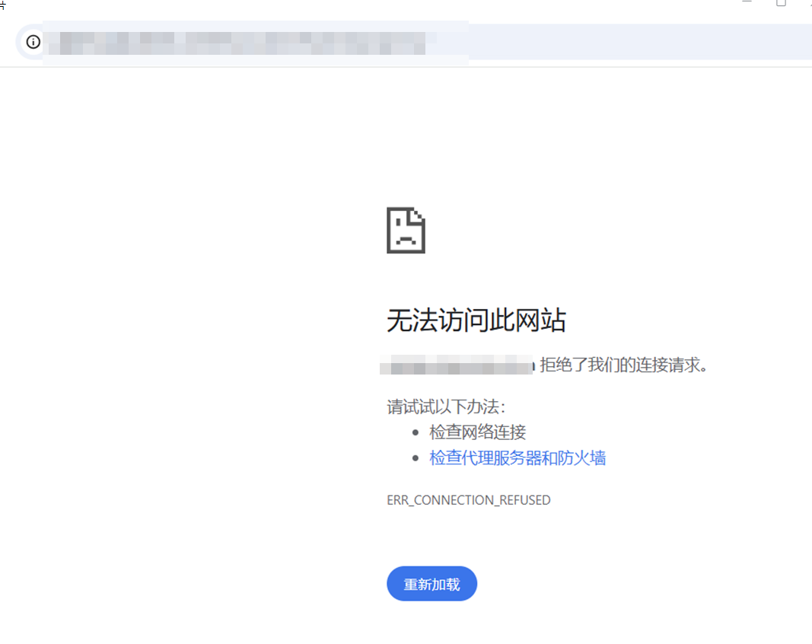
Task: Maximize the browser window
Action: [x=781, y=2]
